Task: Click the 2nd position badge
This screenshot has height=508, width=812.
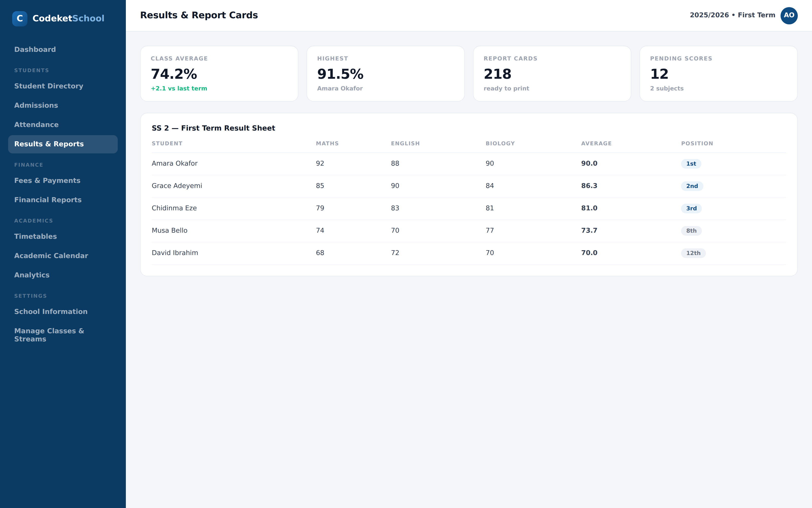Action: point(692,186)
